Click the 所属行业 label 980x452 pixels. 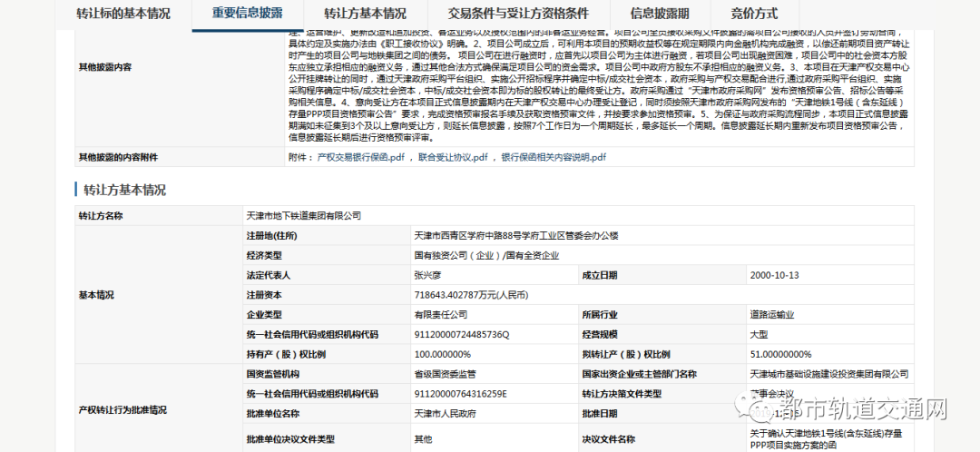[600, 315]
